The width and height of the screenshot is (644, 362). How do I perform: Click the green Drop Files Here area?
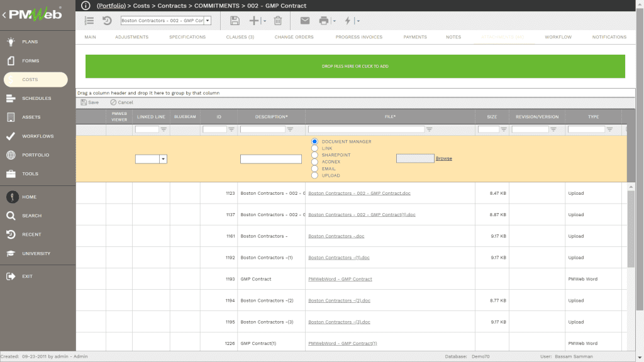tap(355, 67)
